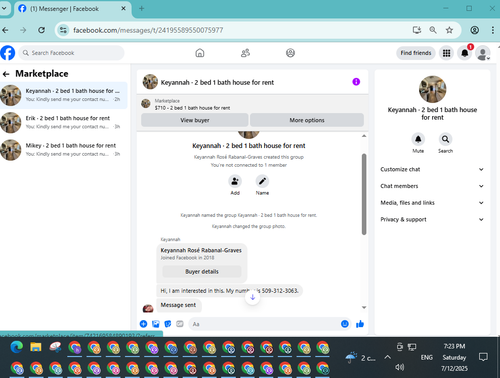Viewport: 500px width, 378px height.
Task: Open the volume control in system tray
Action: pyautogui.click(x=399, y=367)
